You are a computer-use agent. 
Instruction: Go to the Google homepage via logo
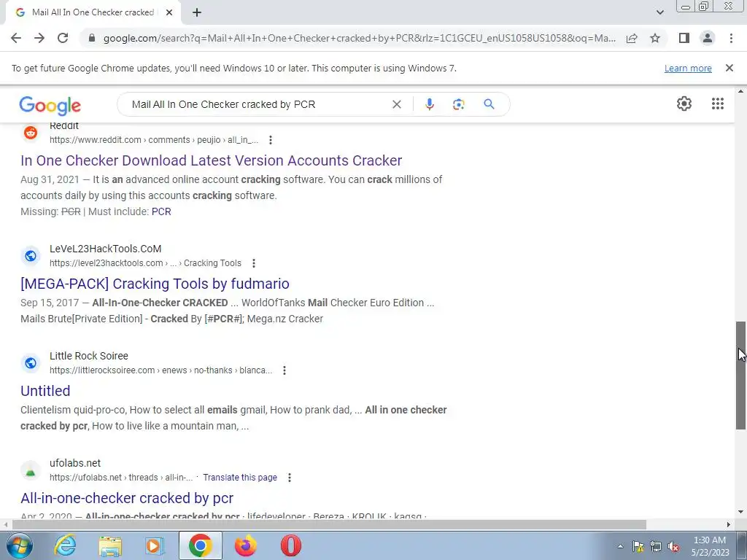point(50,106)
